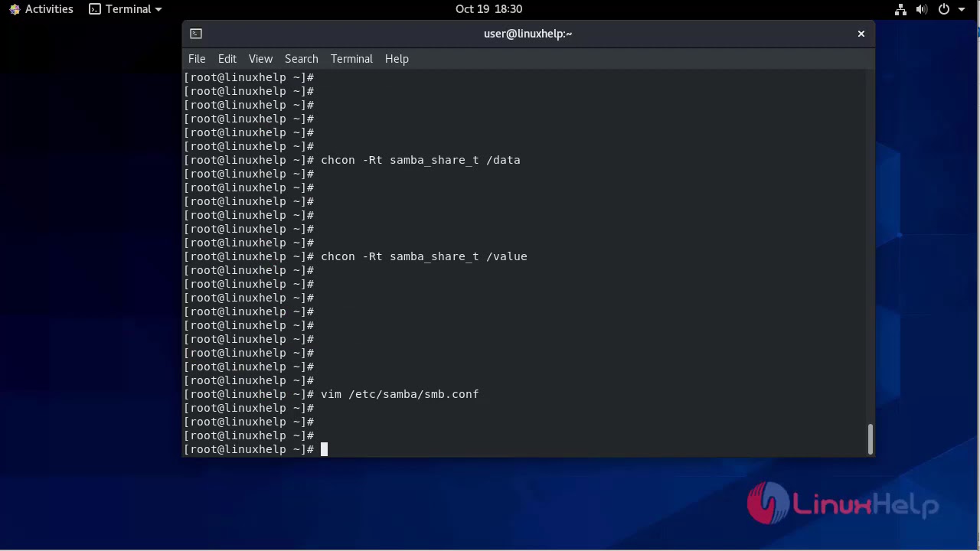Open the Oct 19 18:30 clock calendar
The width and height of the screenshot is (980, 551).
tap(488, 9)
